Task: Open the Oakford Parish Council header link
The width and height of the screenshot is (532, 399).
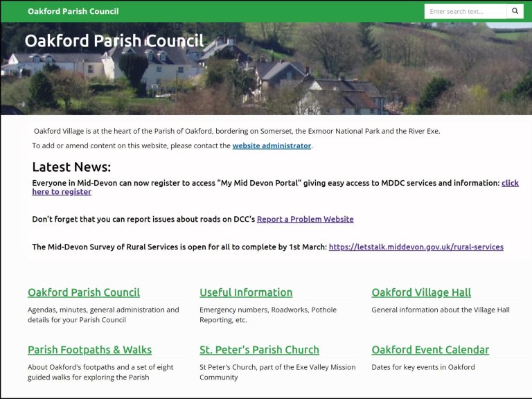Action: 73,11
